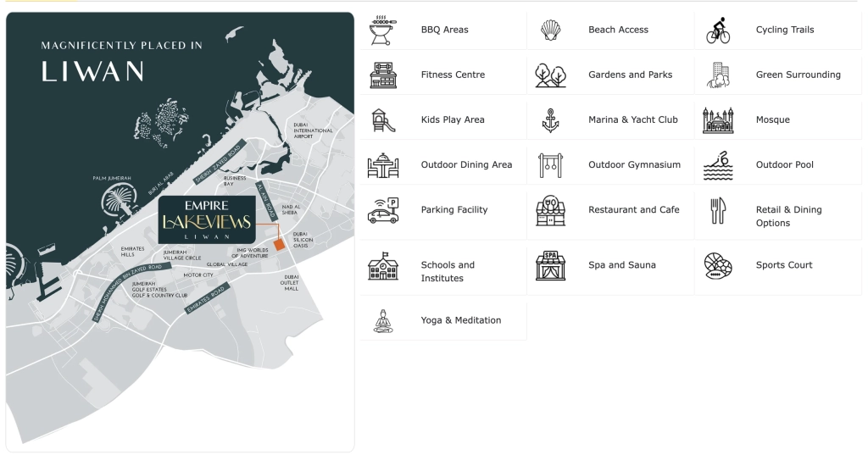Open the Outdoor Dining Area item
The width and height of the screenshot is (868, 455).
coord(466,164)
